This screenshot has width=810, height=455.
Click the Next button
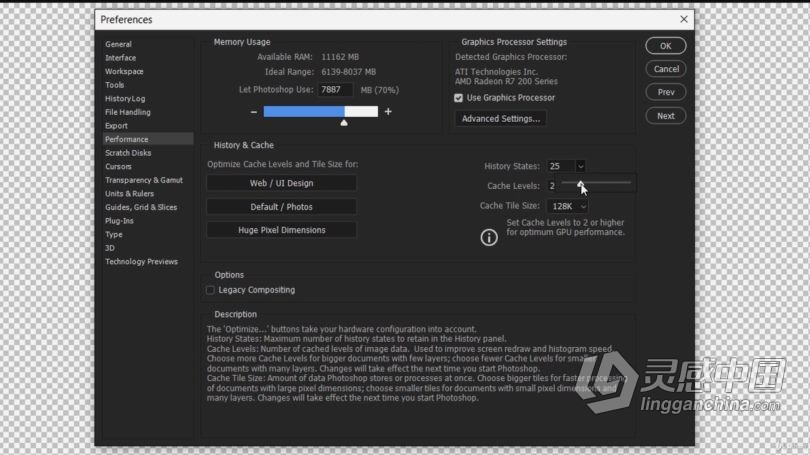coord(665,116)
